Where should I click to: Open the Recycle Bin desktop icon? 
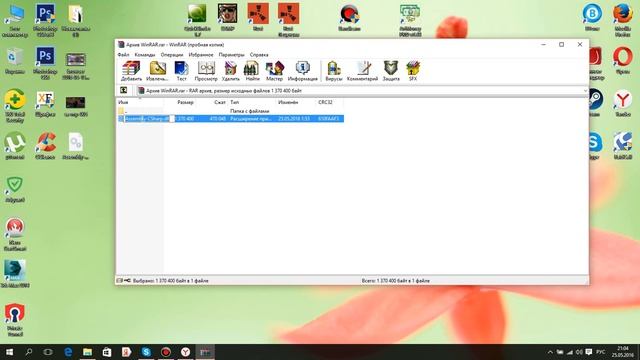coord(15,60)
